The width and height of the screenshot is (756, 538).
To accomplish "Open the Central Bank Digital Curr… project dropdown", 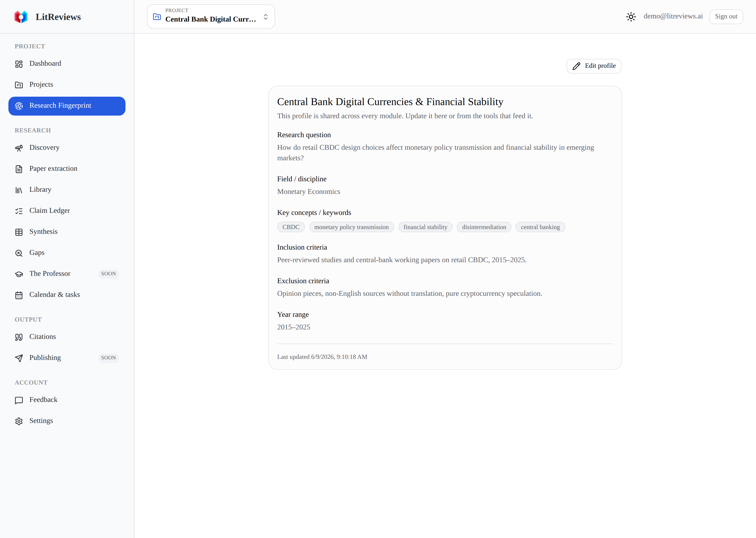I will coord(211,17).
